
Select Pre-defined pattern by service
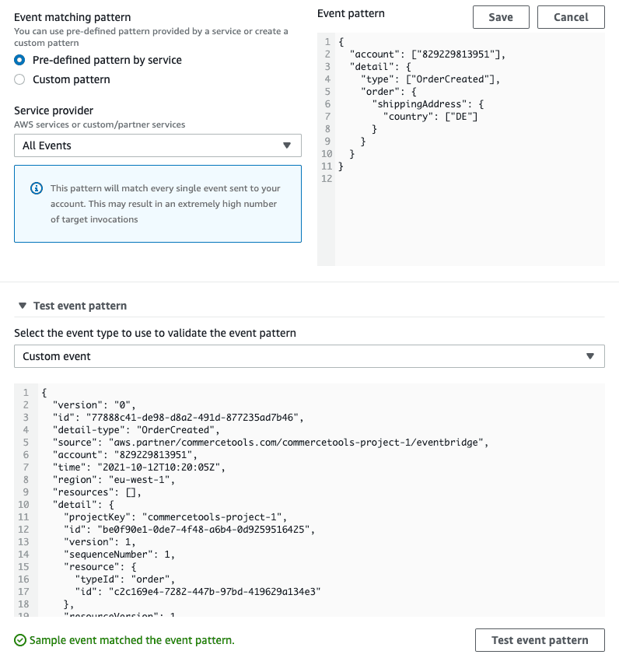point(20,60)
